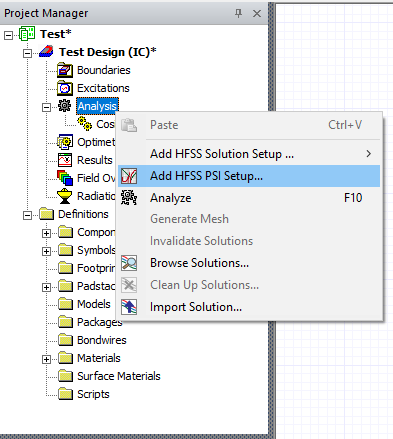Click the Results plot icon
Viewport: 393px width, 439px height.
65,160
